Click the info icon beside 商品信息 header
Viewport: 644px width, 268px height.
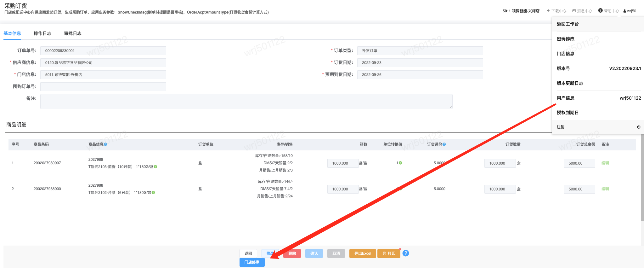(x=105, y=144)
